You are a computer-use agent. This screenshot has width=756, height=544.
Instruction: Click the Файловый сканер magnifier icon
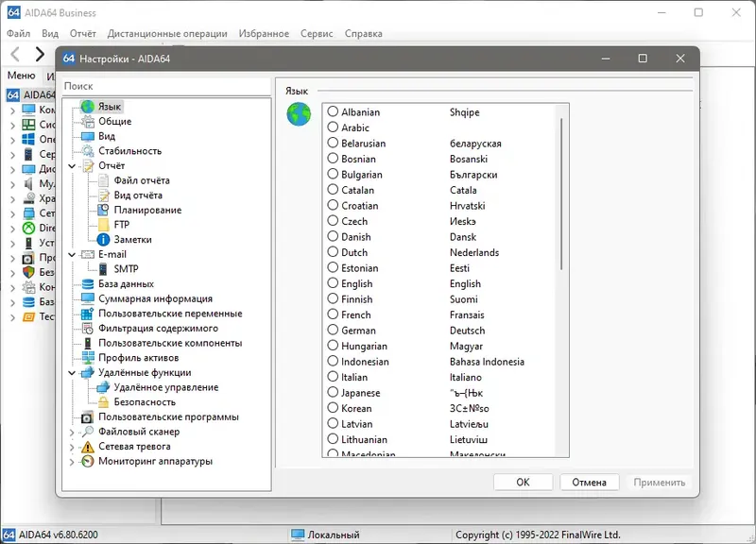click(x=87, y=432)
